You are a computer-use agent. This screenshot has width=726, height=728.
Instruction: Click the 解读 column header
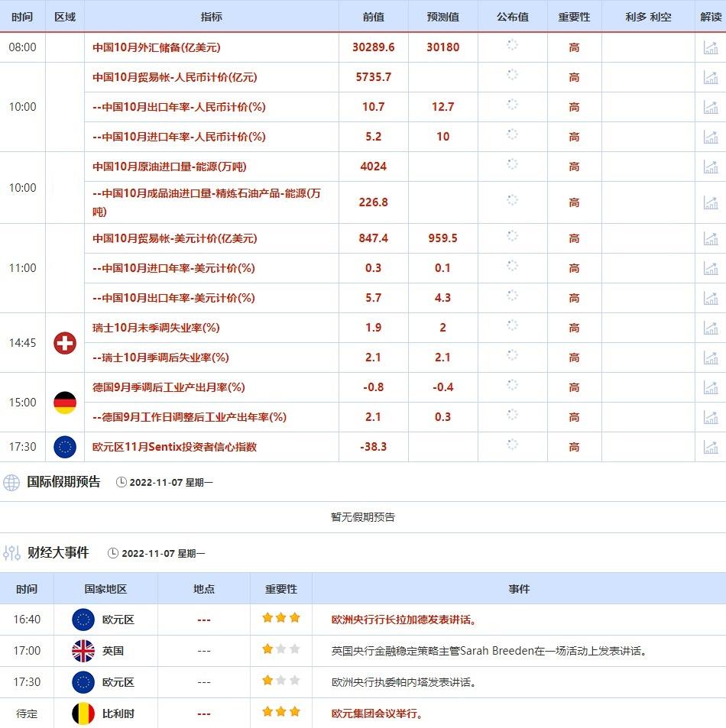(x=711, y=16)
